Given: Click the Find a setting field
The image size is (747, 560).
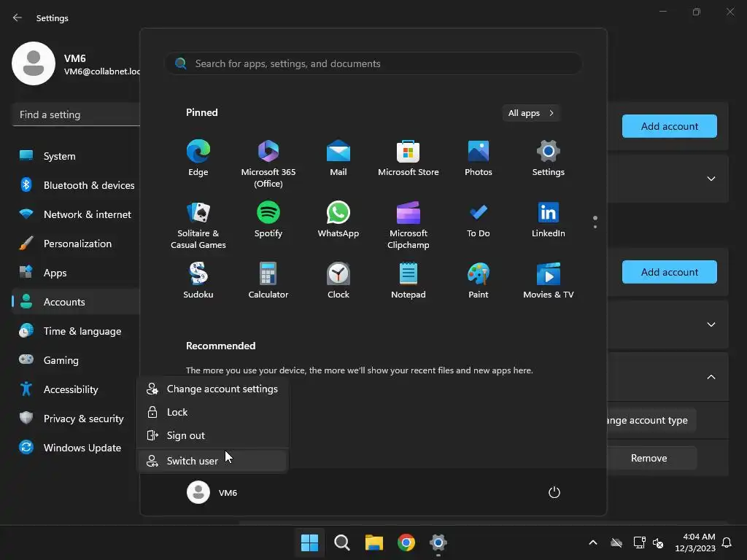Looking at the screenshot, I should pyautogui.click(x=76, y=114).
